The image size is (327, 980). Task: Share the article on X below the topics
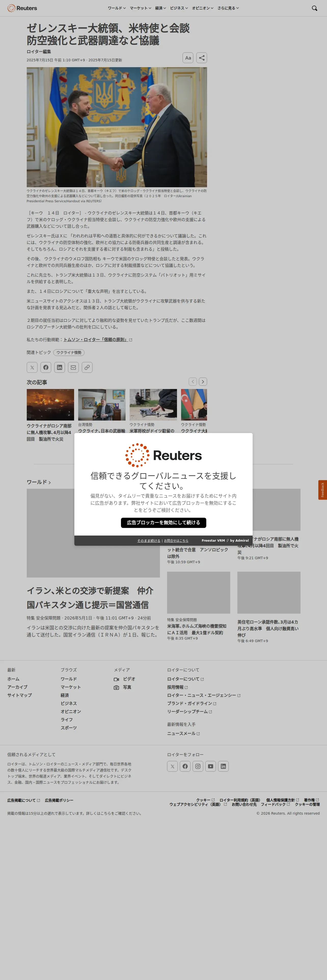(32, 367)
